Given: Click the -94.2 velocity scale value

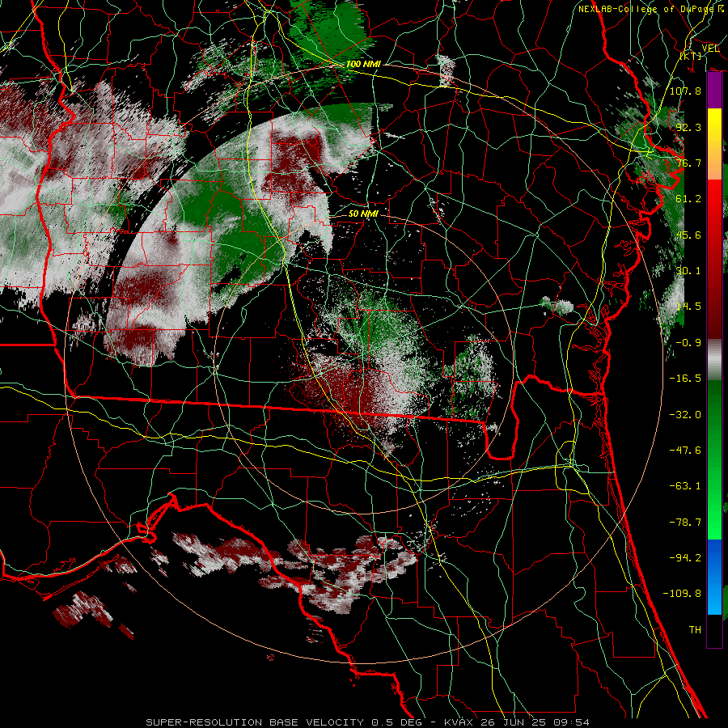Looking at the screenshot, I should (x=685, y=558).
